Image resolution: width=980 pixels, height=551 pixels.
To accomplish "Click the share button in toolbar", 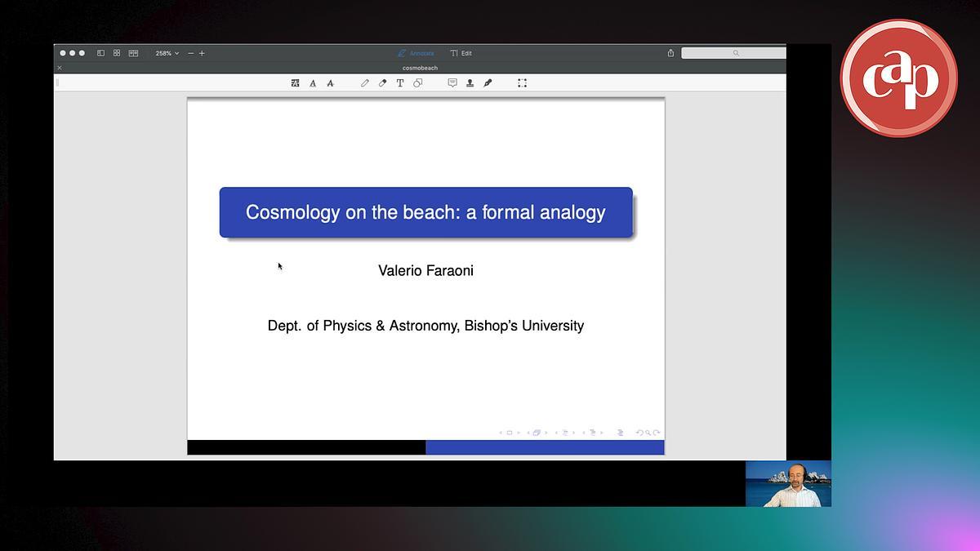I will pos(670,53).
